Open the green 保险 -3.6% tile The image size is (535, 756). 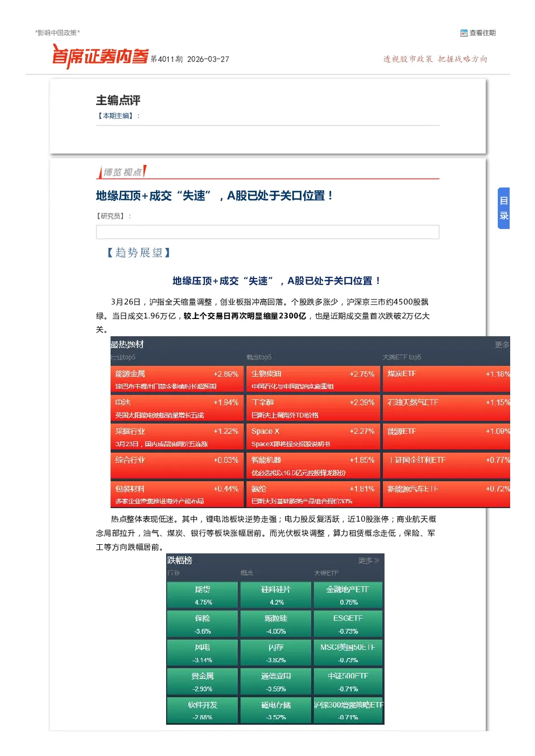click(x=203, y=624)
